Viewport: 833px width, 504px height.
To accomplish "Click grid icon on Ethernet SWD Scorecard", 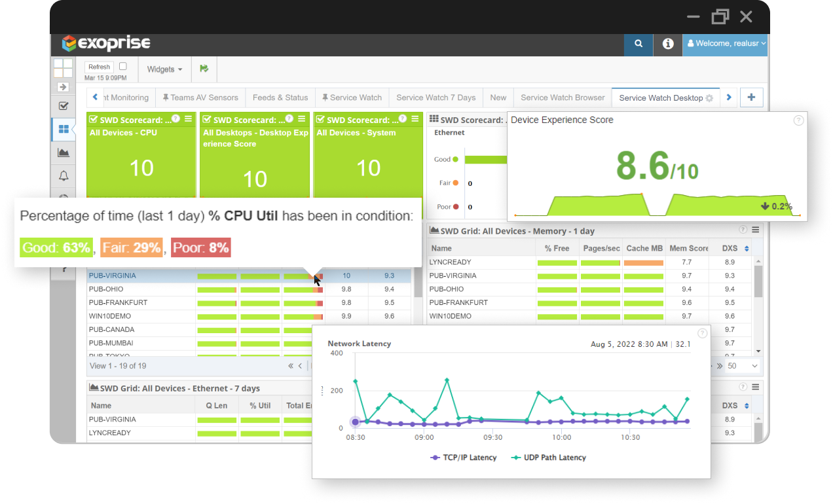I will pos(434,120).
